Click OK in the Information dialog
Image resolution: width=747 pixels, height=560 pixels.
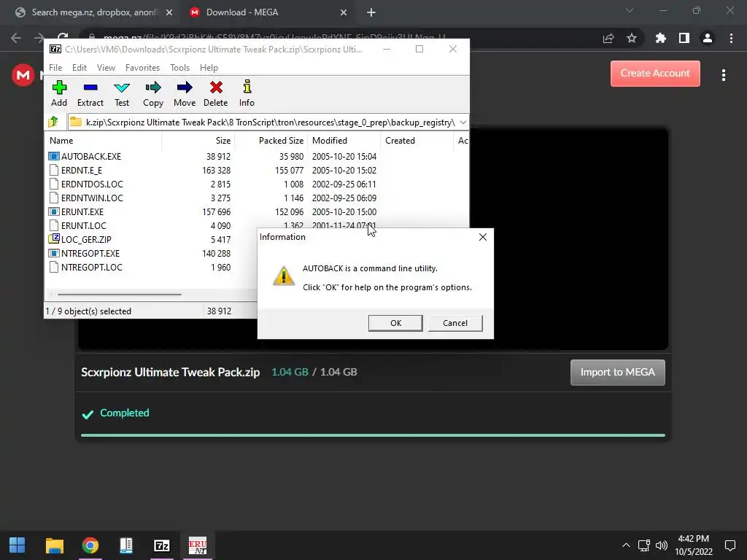click(x=395, y=323)
